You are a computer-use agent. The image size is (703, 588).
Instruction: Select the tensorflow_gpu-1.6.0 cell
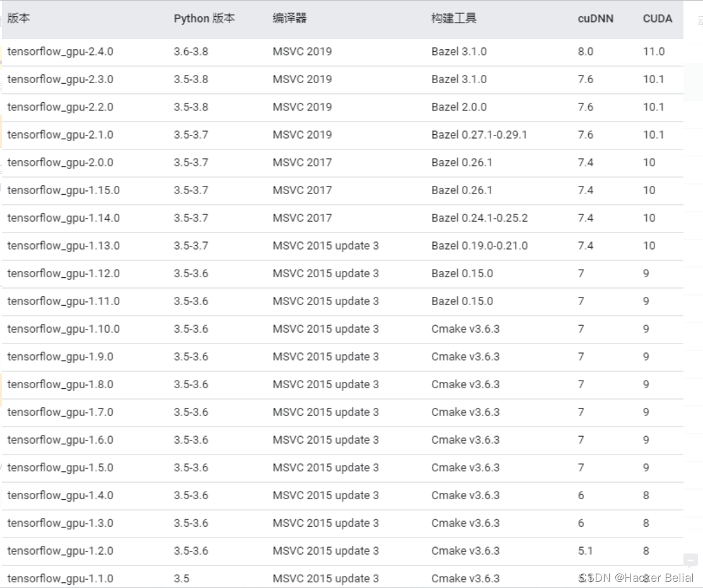pyautogui.click(x=60, y=441)
